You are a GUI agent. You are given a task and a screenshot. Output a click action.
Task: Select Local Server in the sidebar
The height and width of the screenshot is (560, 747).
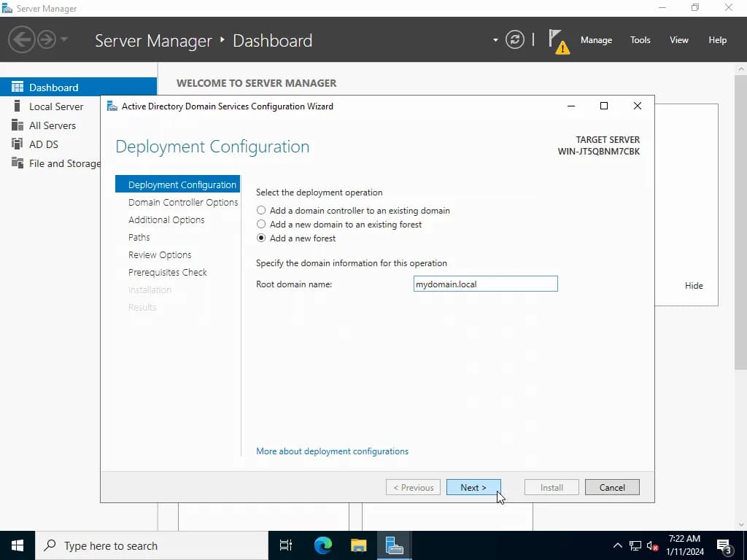[x=56, y=106]
